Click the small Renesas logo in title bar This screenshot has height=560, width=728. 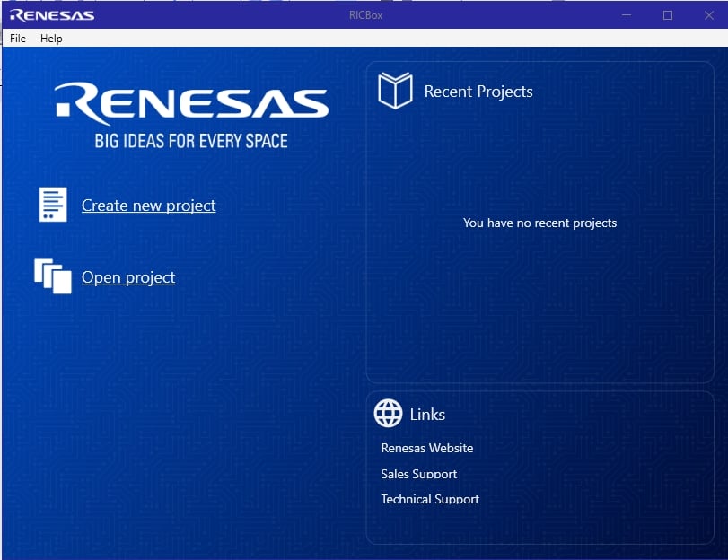[x=52, y=15]
